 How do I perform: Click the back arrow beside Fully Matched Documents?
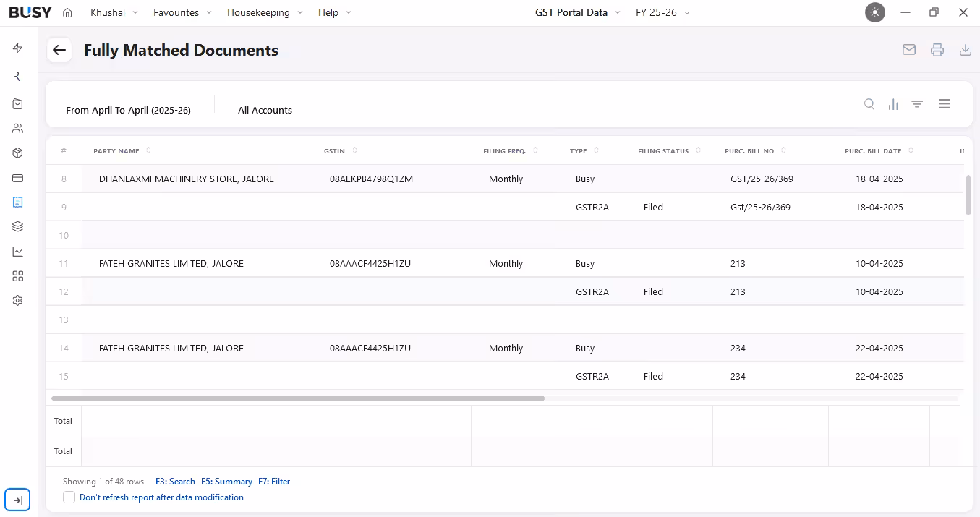point(59,50)
